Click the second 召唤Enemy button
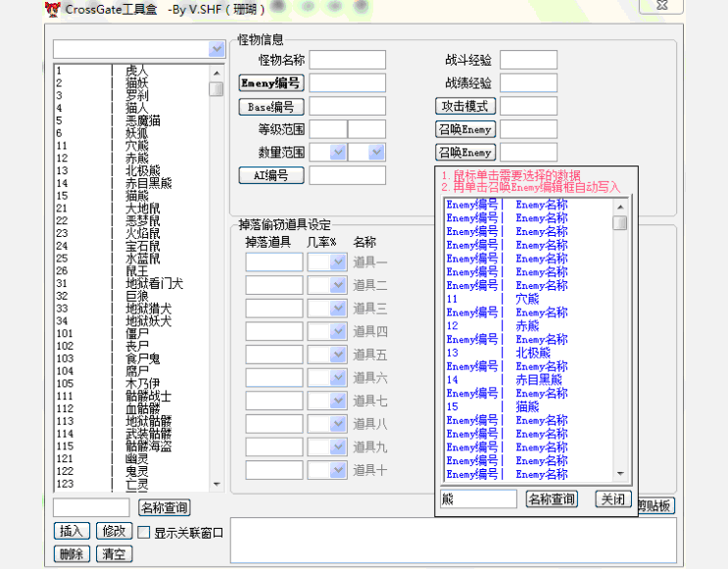 [465, 152]
